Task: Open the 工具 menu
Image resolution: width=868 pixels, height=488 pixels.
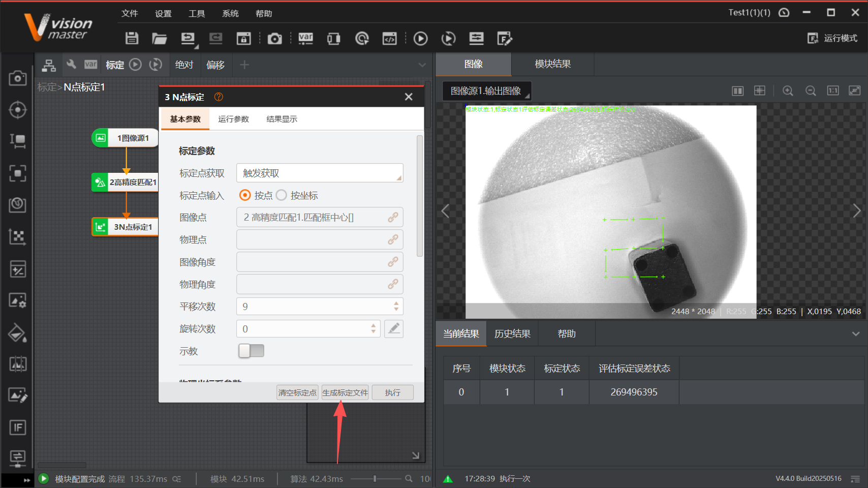Action: [197, 13]
